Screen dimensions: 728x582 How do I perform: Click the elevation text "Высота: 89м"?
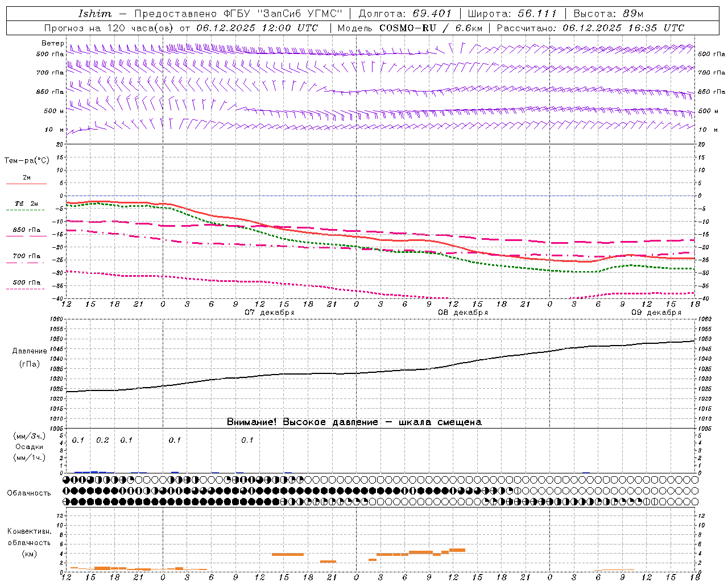609,14
